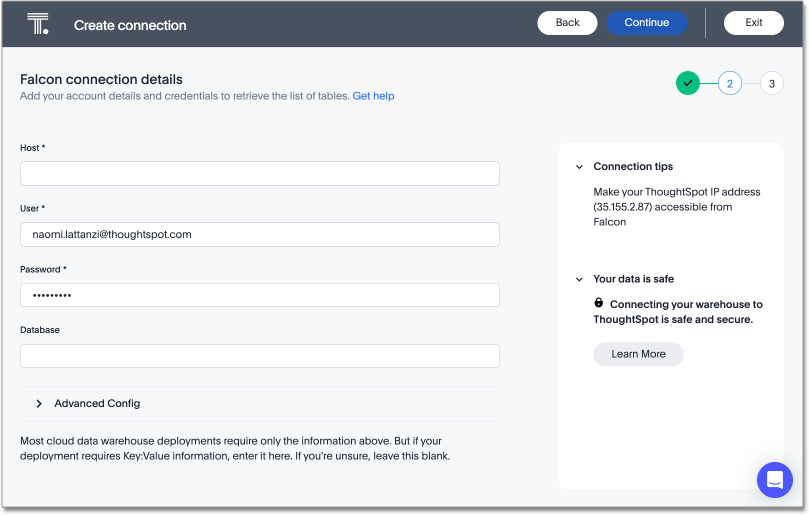The image size is (809, 515).
Task: Collapse Your data is safe section
Action: point(579,280)
